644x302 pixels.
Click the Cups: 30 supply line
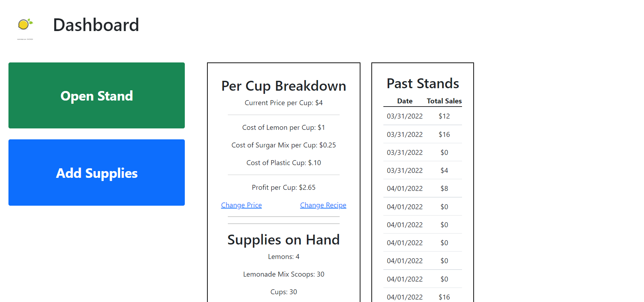[284, 292]
